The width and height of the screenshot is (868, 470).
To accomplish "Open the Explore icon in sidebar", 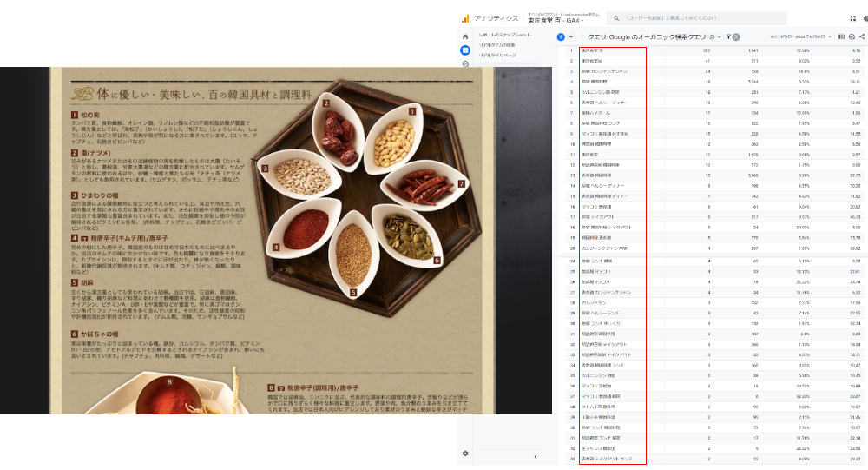I will tap(465, 63).
